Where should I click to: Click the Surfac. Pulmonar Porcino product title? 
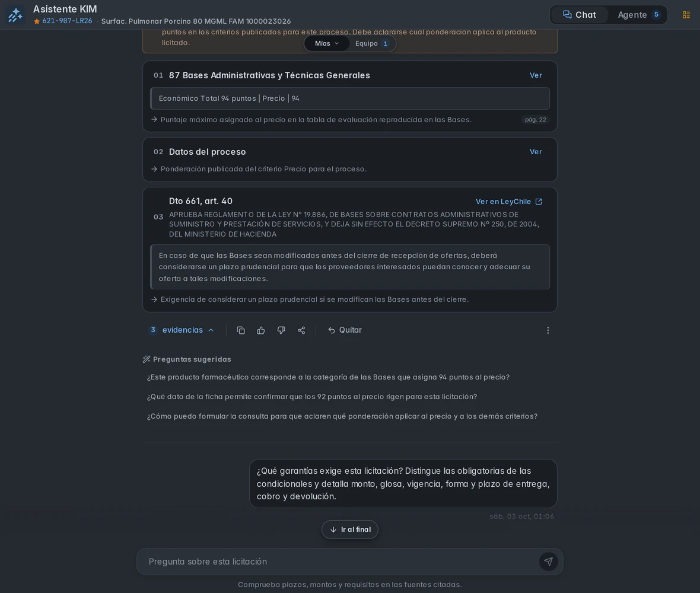tap(196, 21)
